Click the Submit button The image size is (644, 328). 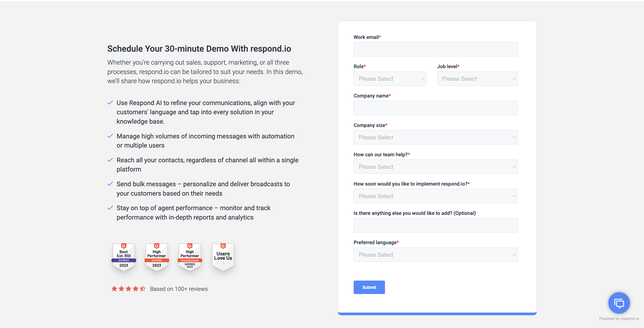[x=369, y=287]
